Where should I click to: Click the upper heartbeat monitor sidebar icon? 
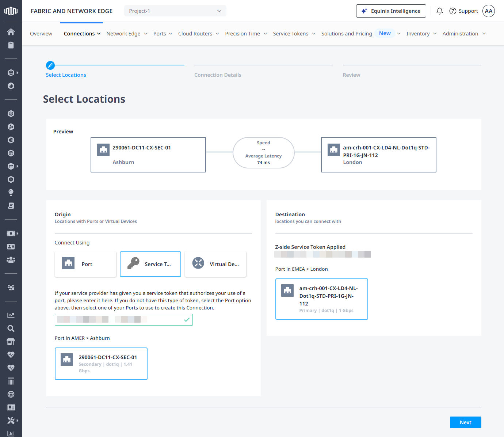coord(11,355)
